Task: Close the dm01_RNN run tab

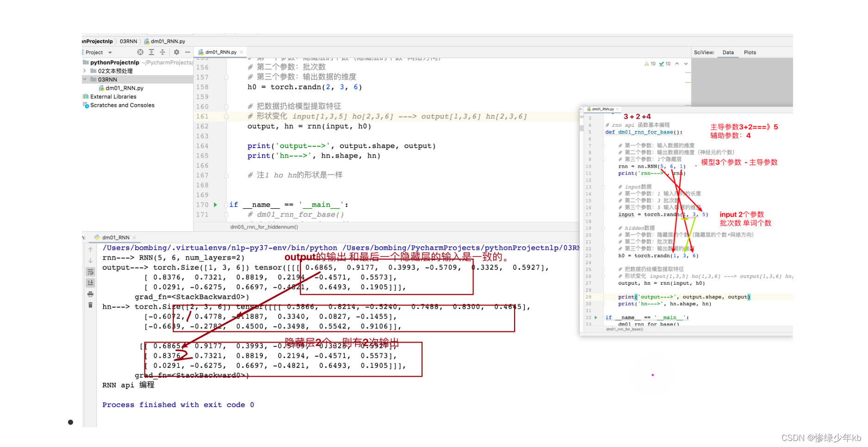Action: coord(135,237)
